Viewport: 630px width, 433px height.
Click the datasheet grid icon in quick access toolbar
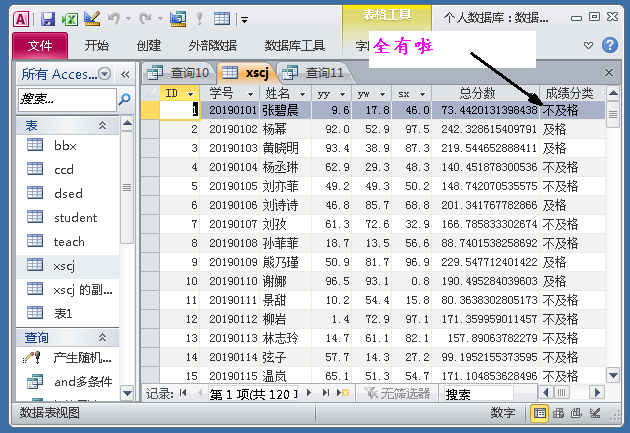coord(222,18)
